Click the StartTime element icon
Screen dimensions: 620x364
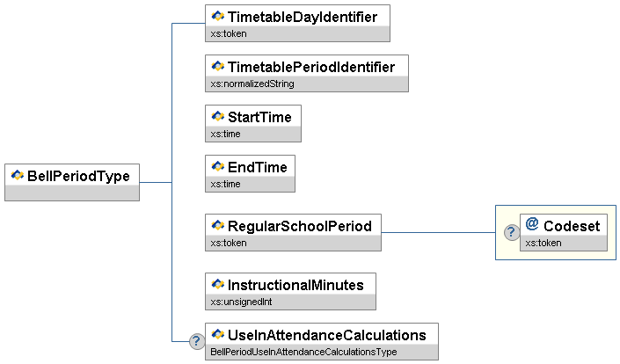click(217, 117)
